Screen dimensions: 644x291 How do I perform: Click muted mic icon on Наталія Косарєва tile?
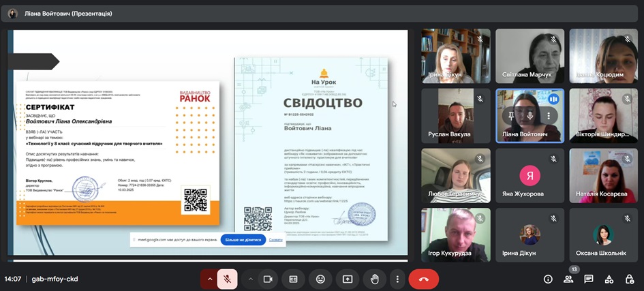coord(627,159)
